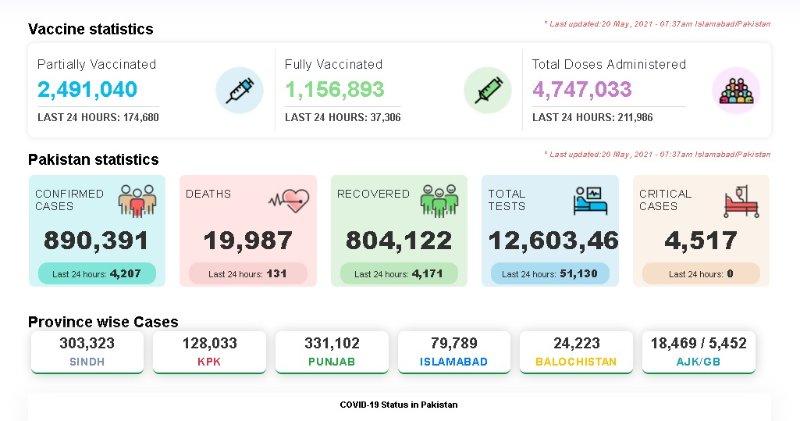800x421 pixels.
Task: Click the Confirmed Cases last 24 hours badge
Action: (x=97, y=273)
